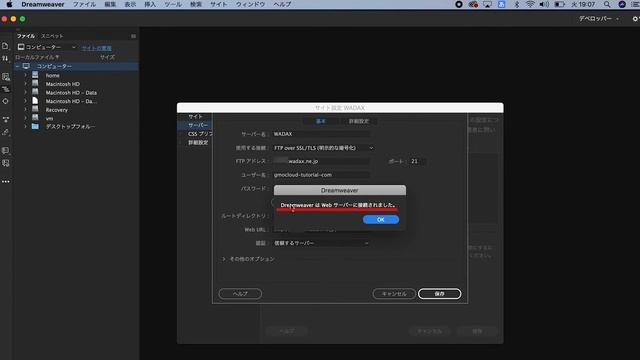Viewport: 640px width, 360px height.
Task: Expand the デスクトップフォルダー tree node
Action: tap(25, 127)
